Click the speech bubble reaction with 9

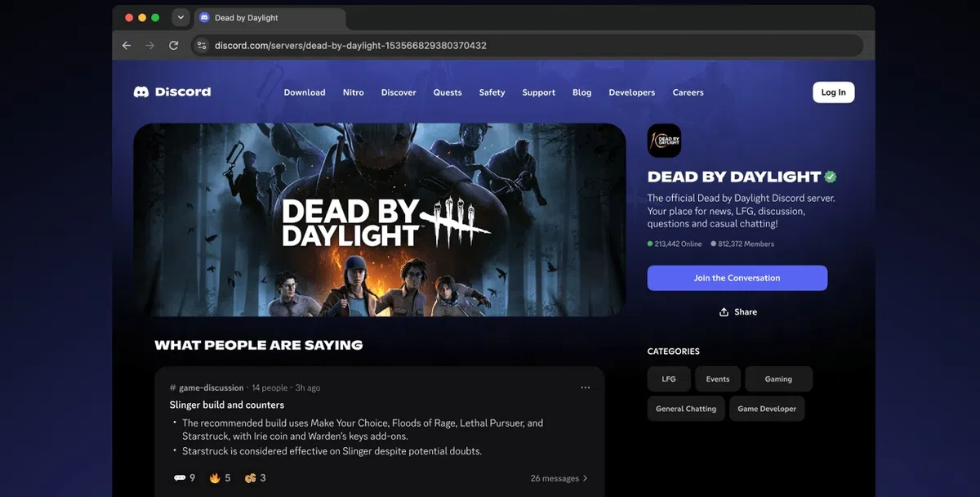(x=185, y=478)
